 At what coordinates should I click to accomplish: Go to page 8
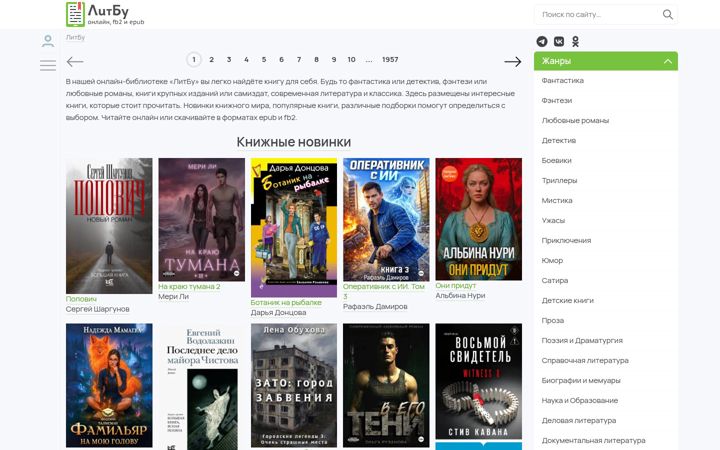click(x=316, y=60)
